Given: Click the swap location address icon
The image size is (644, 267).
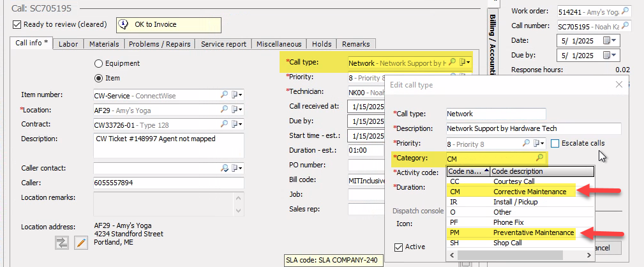Looking at the screenshot, I should (62, 243).
